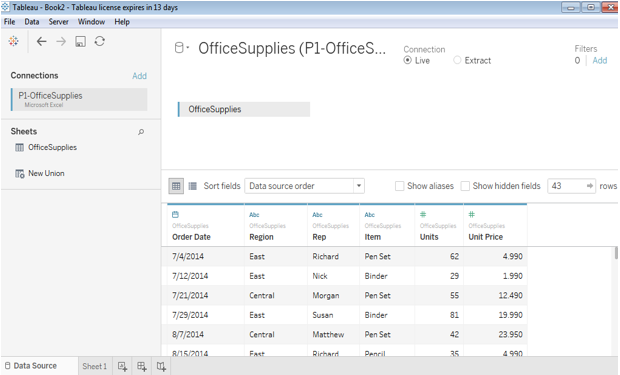Add a new worksheet icon
The image size is (620, 375).
[x=123, y=367]
